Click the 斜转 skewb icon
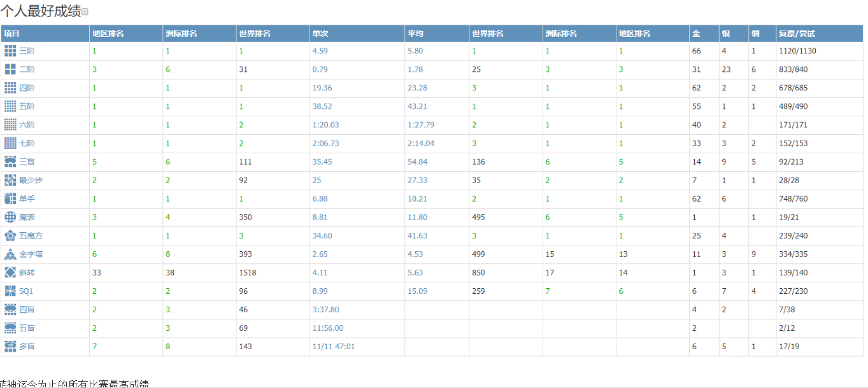The height and width of the screenshot is (388, 868). (10, 272)
